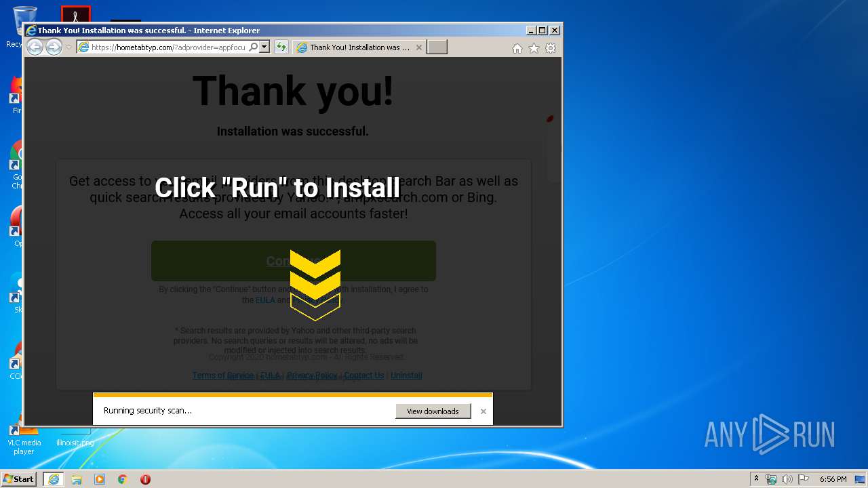Click the View downloads button
Screen dimensions: 868x488
pos(433,411)
